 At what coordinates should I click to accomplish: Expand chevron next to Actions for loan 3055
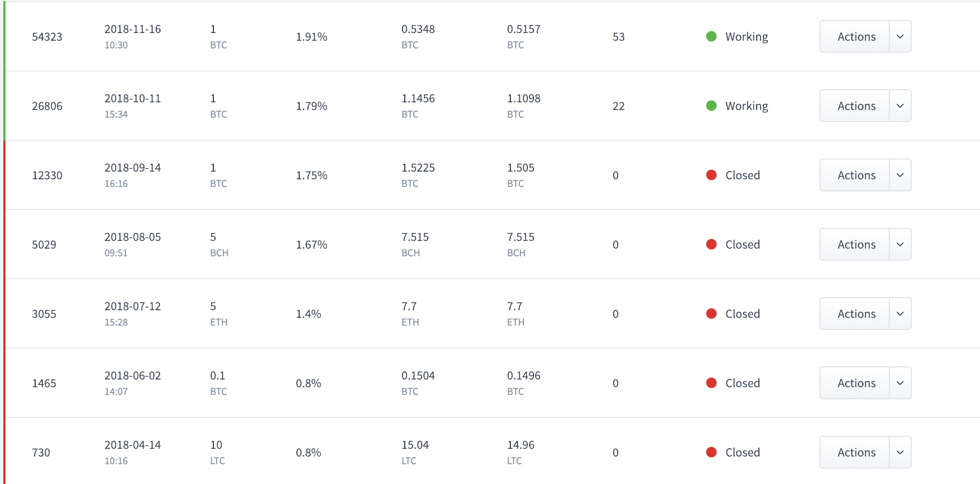tap(900, 313)
